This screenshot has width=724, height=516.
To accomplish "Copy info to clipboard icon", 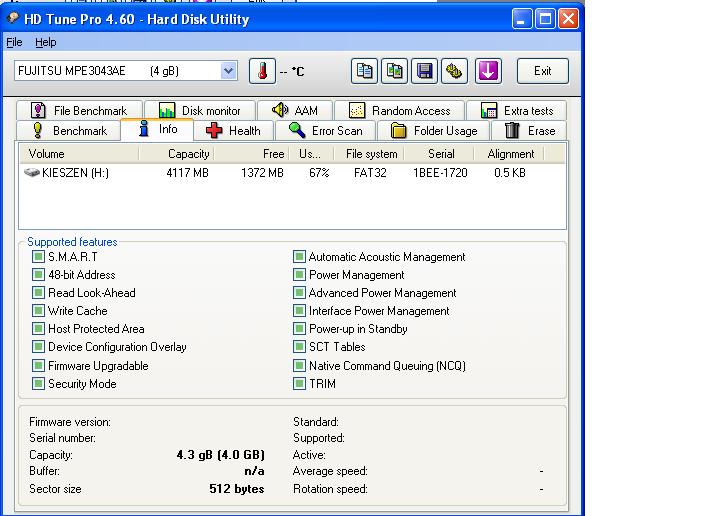I will coord(364,71).
